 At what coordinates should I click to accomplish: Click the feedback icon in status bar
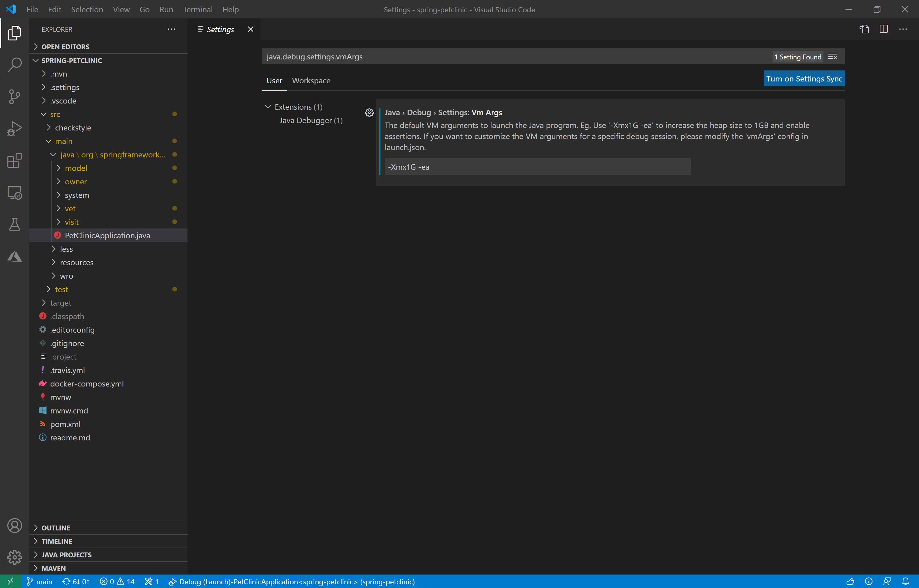coord(887,581)
